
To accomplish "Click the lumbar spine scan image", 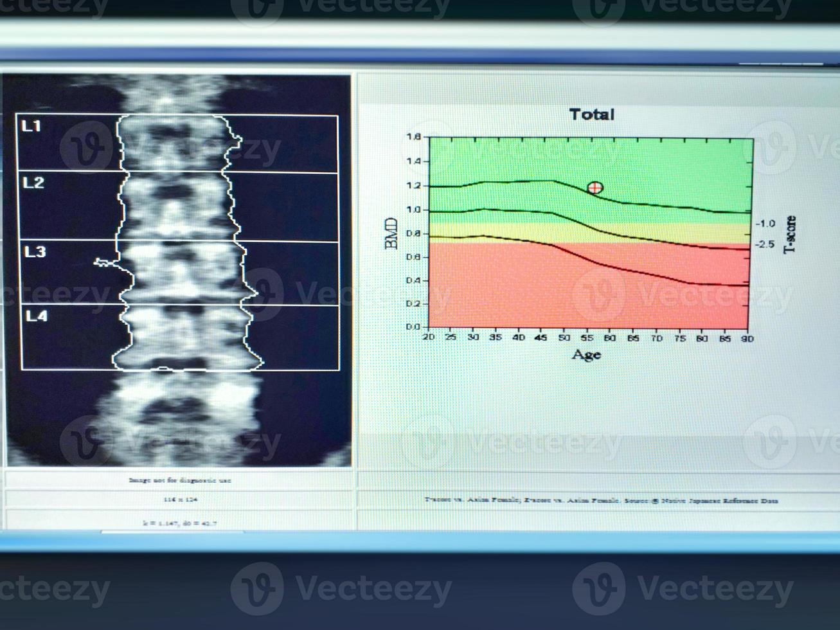I will click(179, 270).
